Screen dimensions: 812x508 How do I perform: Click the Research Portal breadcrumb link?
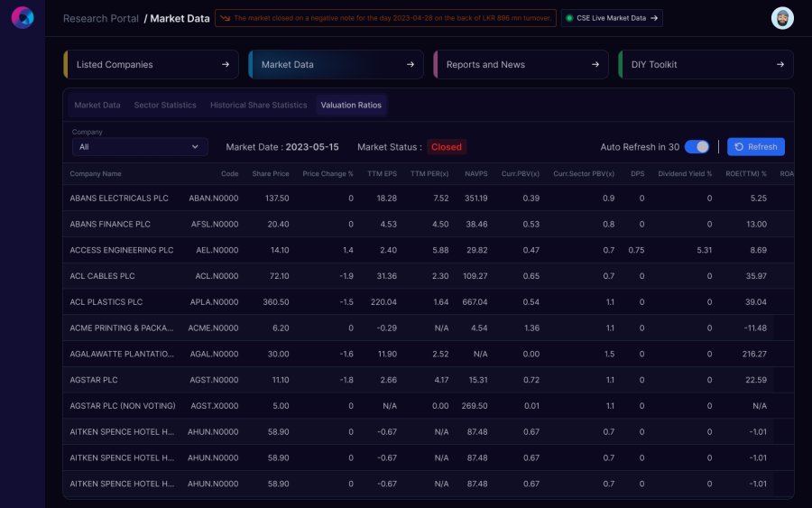[101, 19]
